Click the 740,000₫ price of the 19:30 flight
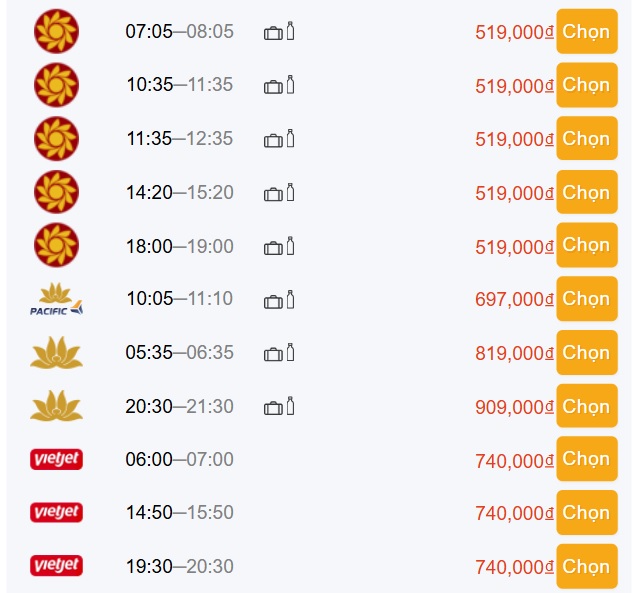 tap(514, 568)
